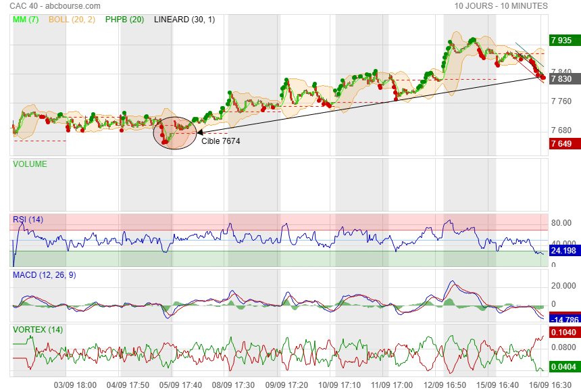Click the blue RSI value 24.198 tag
581x392 pixels.
563,251
